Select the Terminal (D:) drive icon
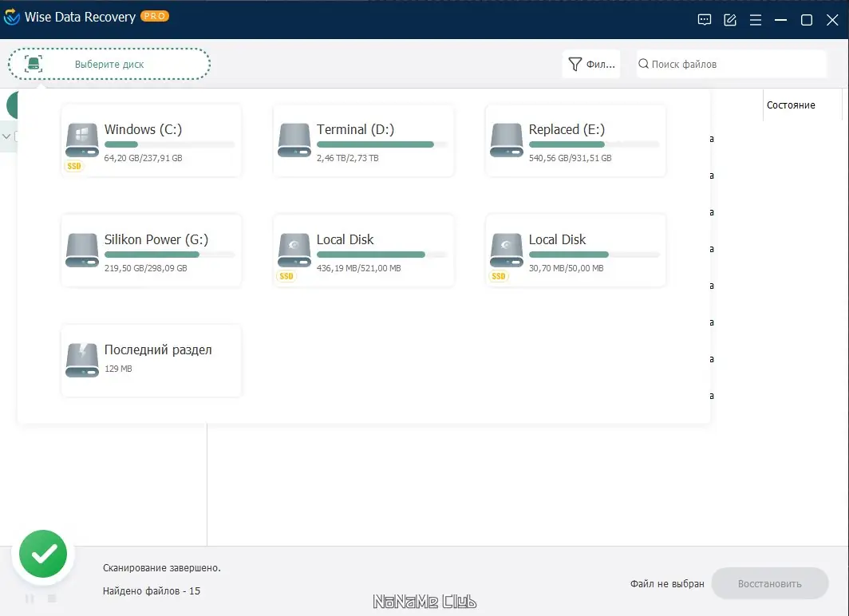 (x=294, y=140)
